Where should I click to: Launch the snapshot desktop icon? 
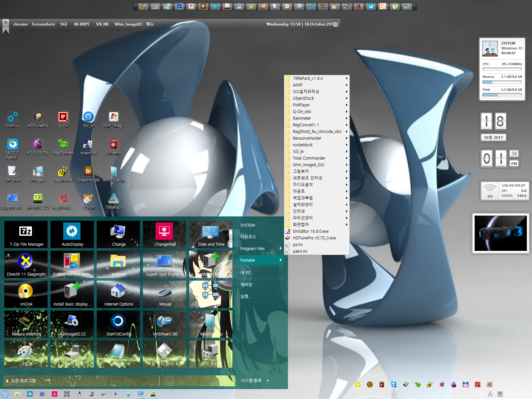88,147
